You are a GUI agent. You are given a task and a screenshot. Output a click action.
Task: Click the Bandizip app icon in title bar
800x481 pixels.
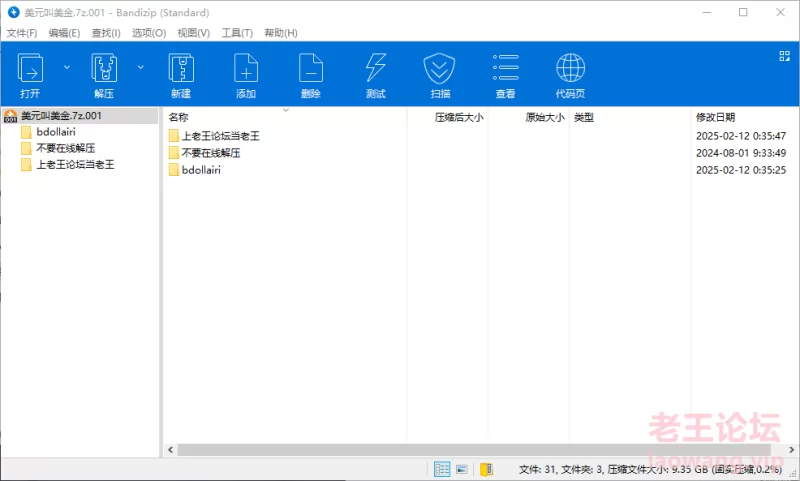coord(14,12)
